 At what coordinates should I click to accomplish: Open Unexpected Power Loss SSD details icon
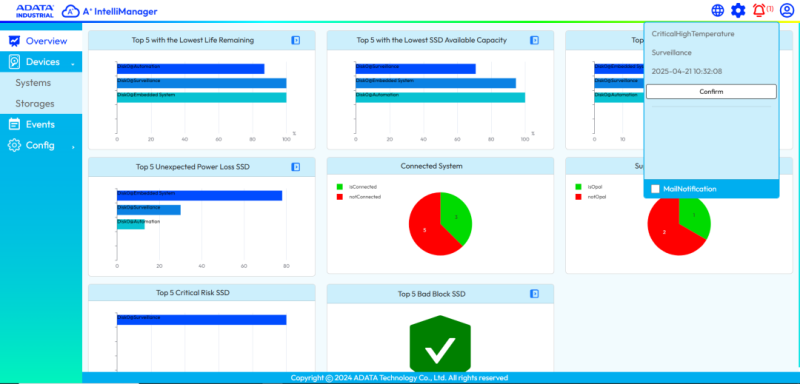(295, 167)
